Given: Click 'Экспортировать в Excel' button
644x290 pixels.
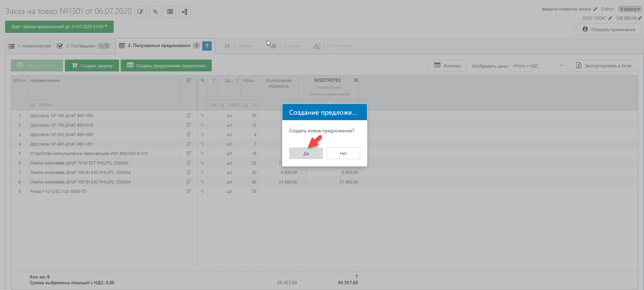Looking at the screenshot, I should 603,66.
